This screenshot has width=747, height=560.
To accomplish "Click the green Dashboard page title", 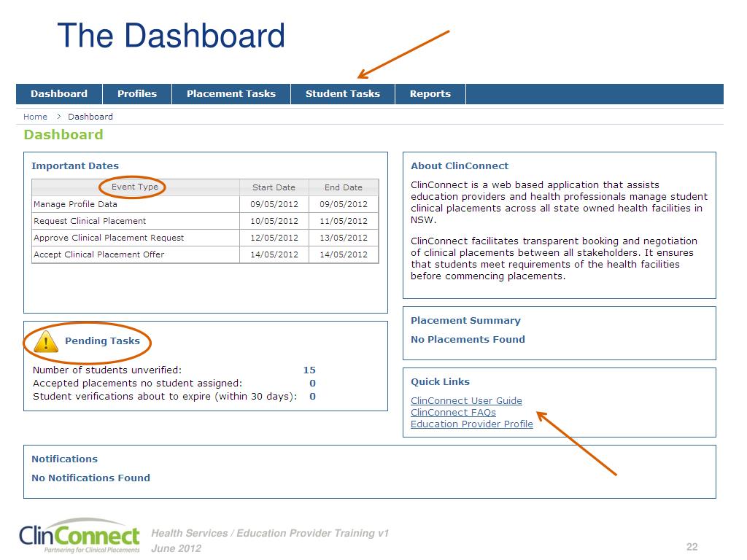I will [63, 135].
